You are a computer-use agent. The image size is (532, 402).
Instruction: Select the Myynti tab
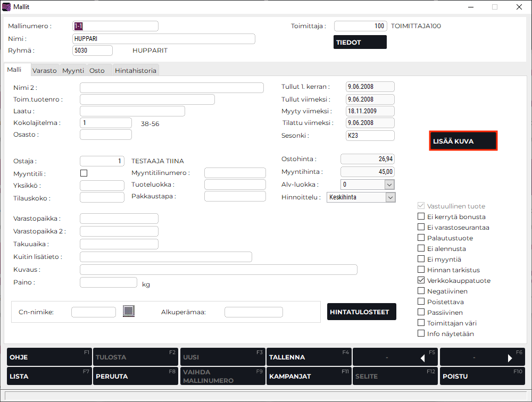tap(73, 70)
